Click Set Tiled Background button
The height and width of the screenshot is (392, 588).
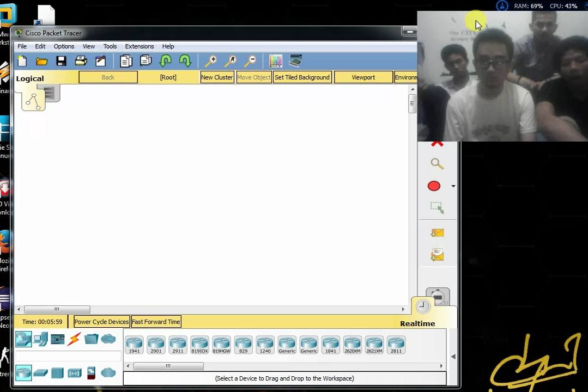coord(302,77)
